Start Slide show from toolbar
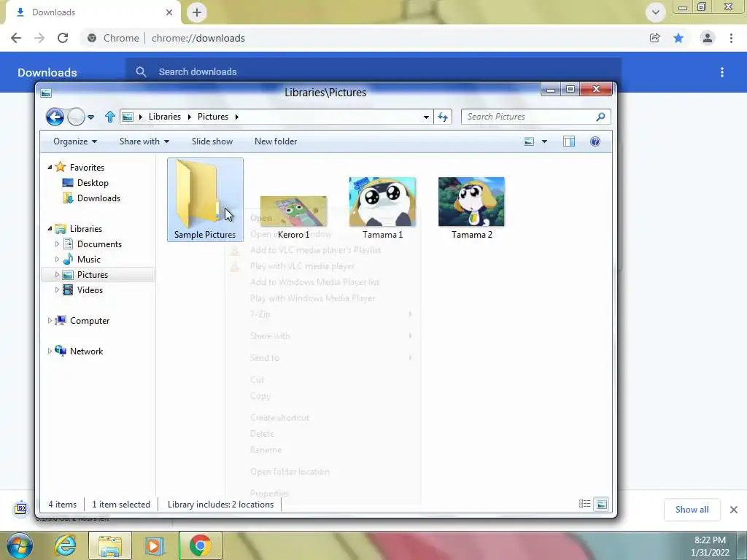 click(212, 141)
